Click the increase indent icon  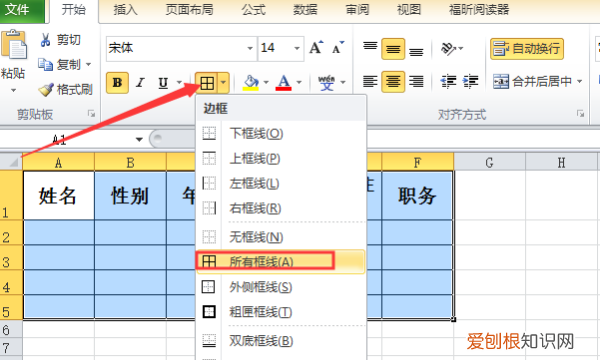(x=470, y=81)
